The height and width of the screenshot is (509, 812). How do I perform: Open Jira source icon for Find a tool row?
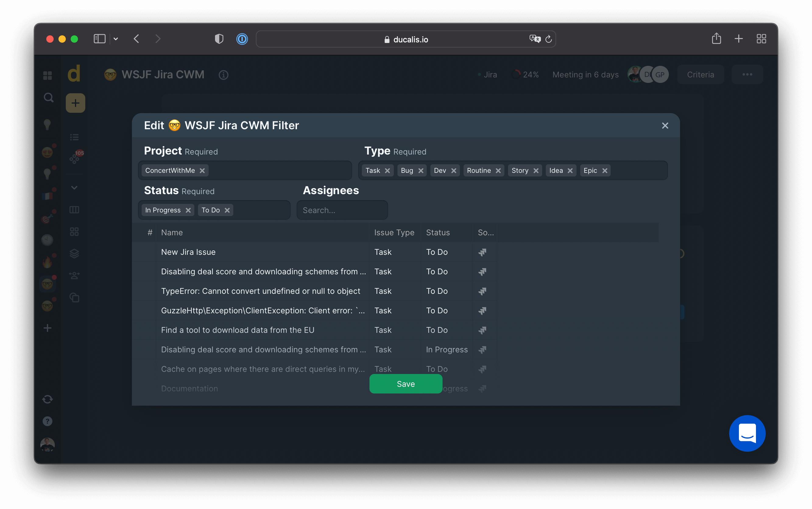pos(482,330)
